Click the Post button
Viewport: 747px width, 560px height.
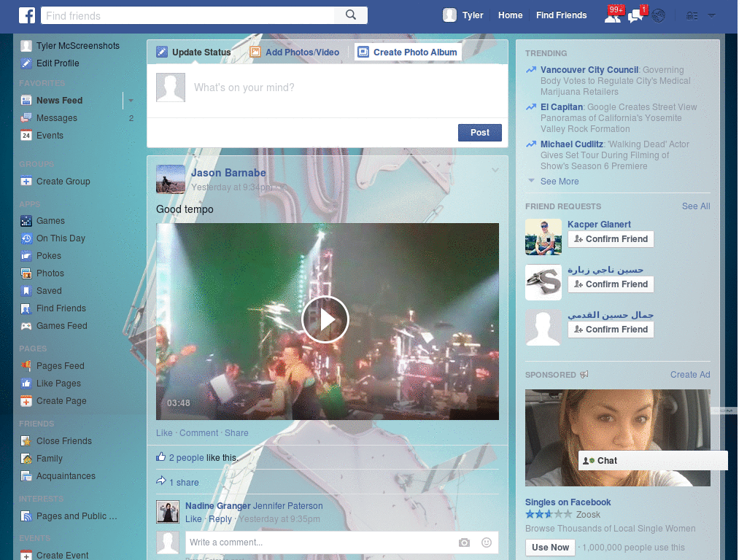pos(480,133)
